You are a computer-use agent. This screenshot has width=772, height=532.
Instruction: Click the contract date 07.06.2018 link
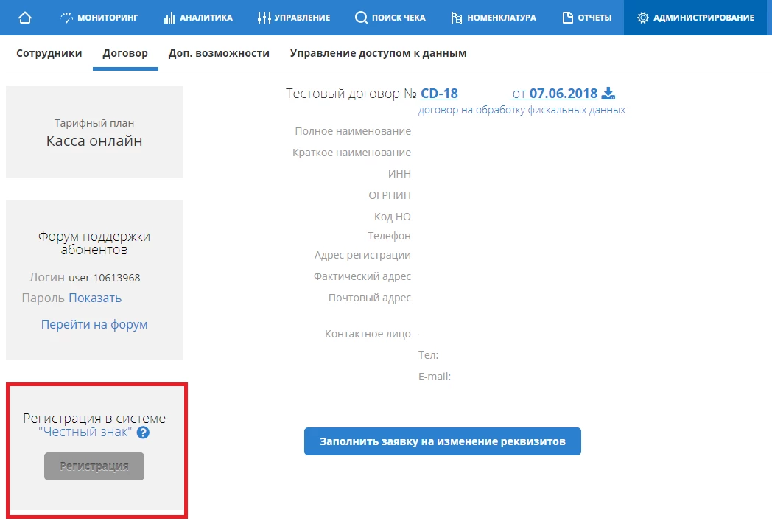(x=563, y=94)
